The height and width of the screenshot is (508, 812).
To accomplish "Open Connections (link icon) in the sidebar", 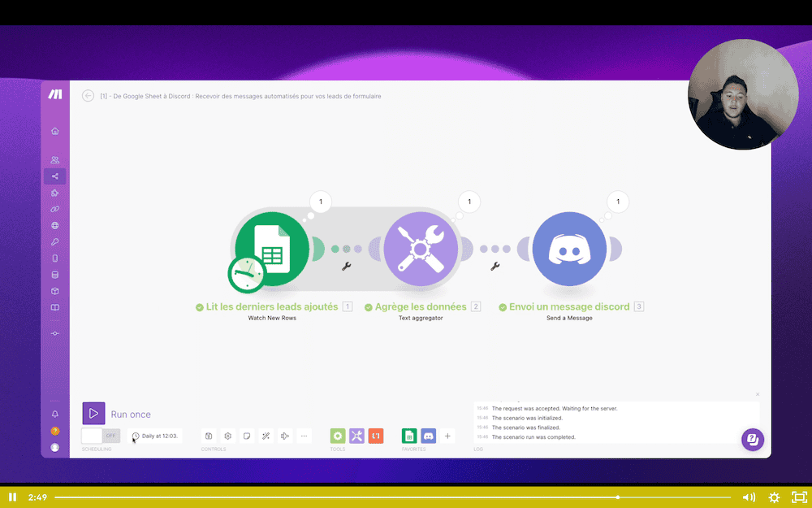I will [55, 209].
